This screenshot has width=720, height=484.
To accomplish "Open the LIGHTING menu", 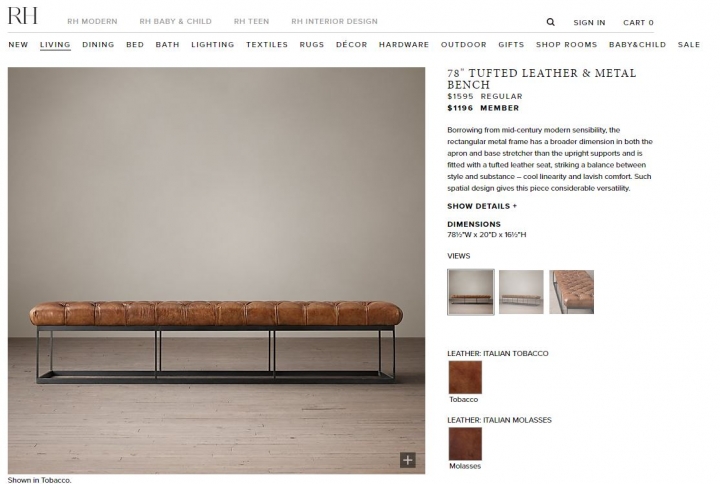I will pyautogui.click(x=213, y=45).
